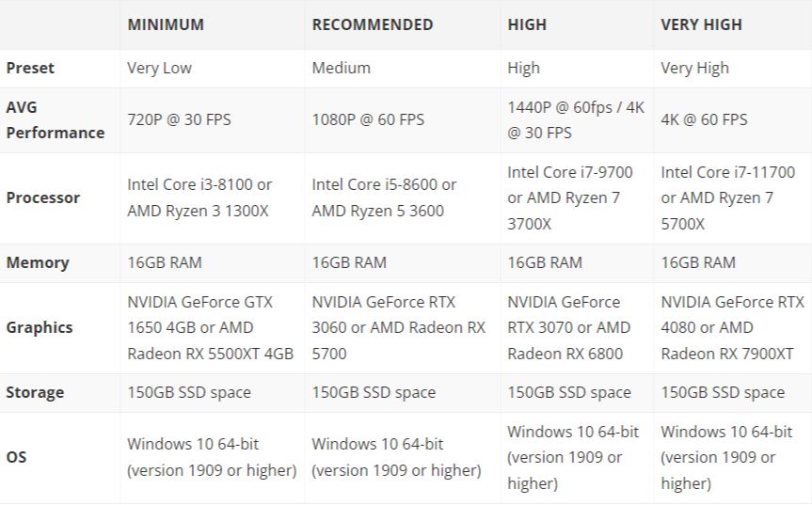Select the Memory row label

(38, 263)
